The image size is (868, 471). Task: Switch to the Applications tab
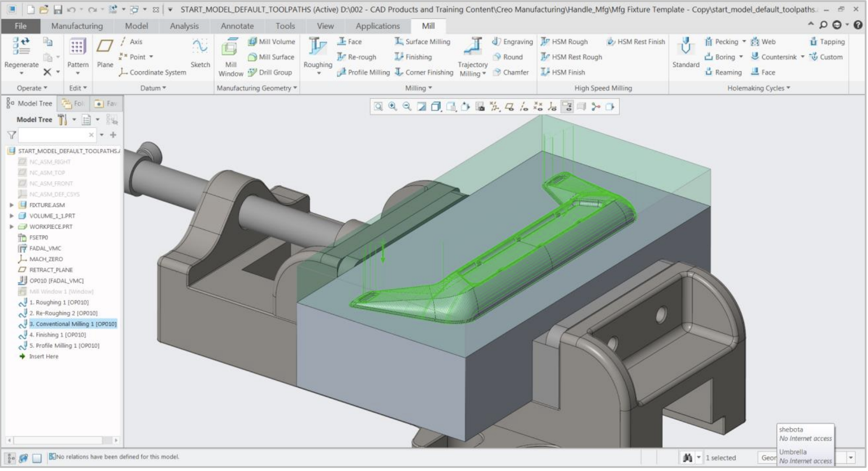point(377,26)
